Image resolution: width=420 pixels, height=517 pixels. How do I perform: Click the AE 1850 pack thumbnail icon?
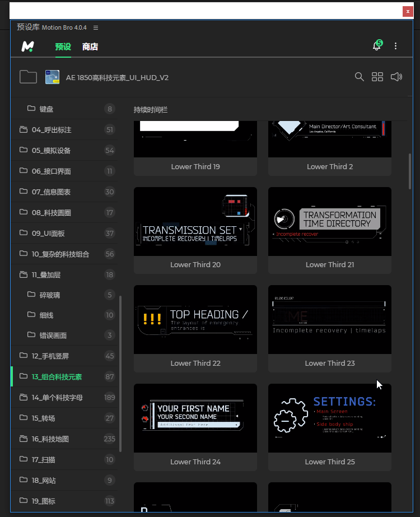53,77
